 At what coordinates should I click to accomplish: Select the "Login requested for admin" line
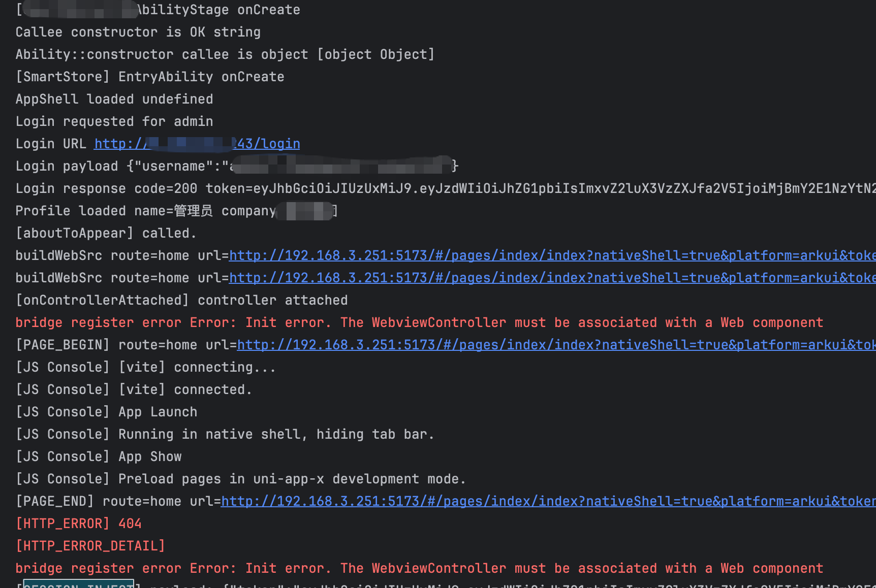pos(114,121)
